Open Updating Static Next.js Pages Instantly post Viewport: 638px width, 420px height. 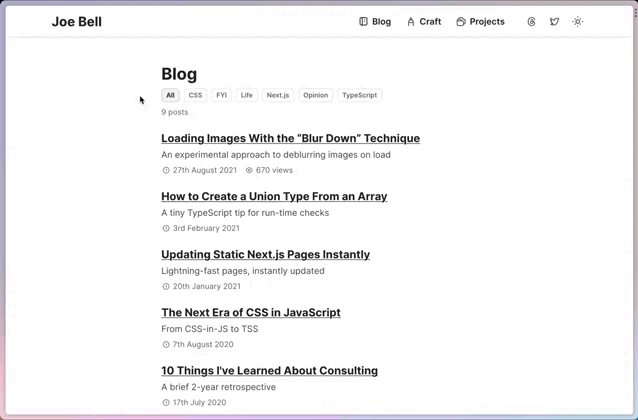[266, 254]
